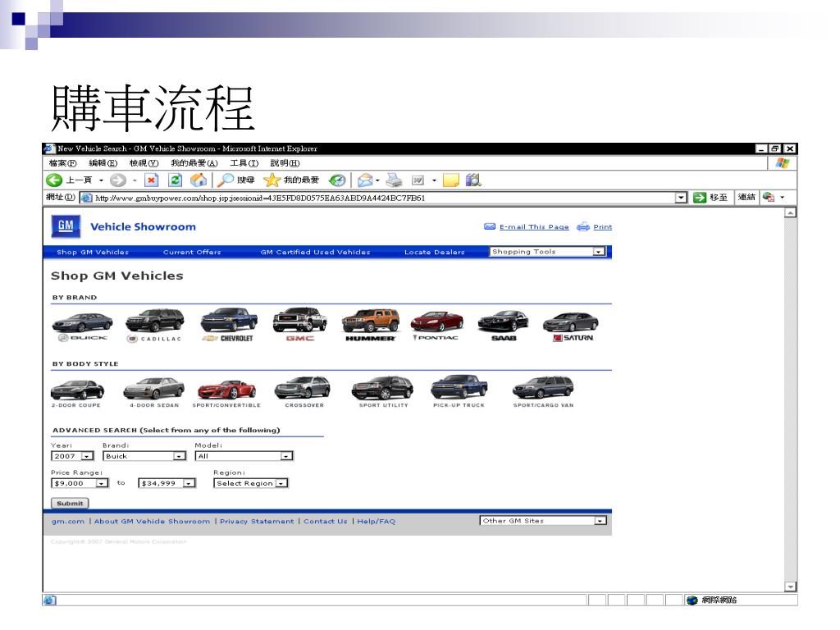Choose Sport/Cargo Van body style

pyautogui.click(x=543, y=393)
